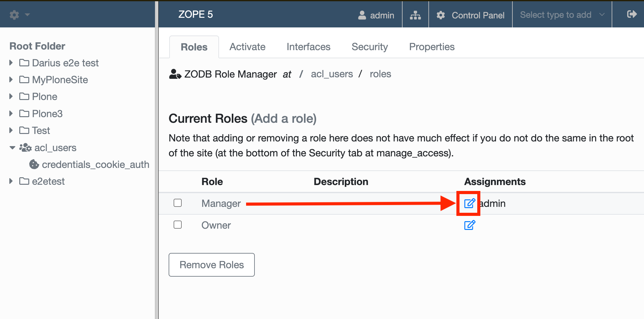
Task: Expand the Darius e2e test folder
Action: (x=11, y=63)
